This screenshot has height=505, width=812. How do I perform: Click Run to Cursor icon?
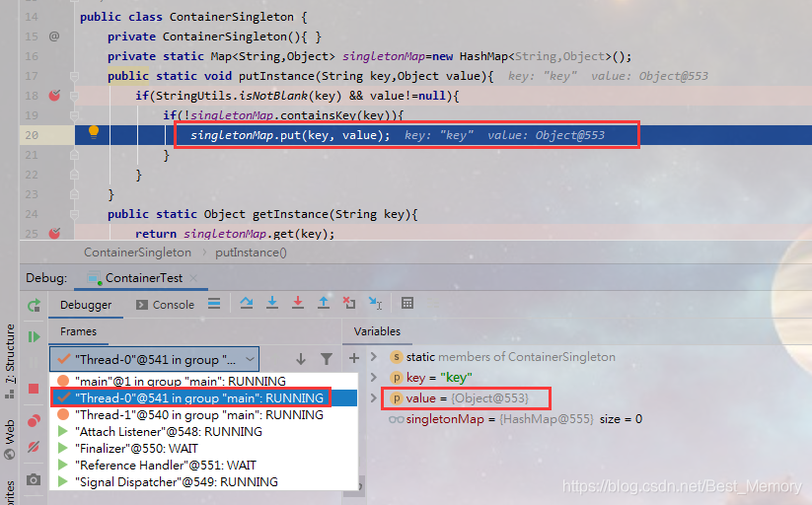coord(376,303)
